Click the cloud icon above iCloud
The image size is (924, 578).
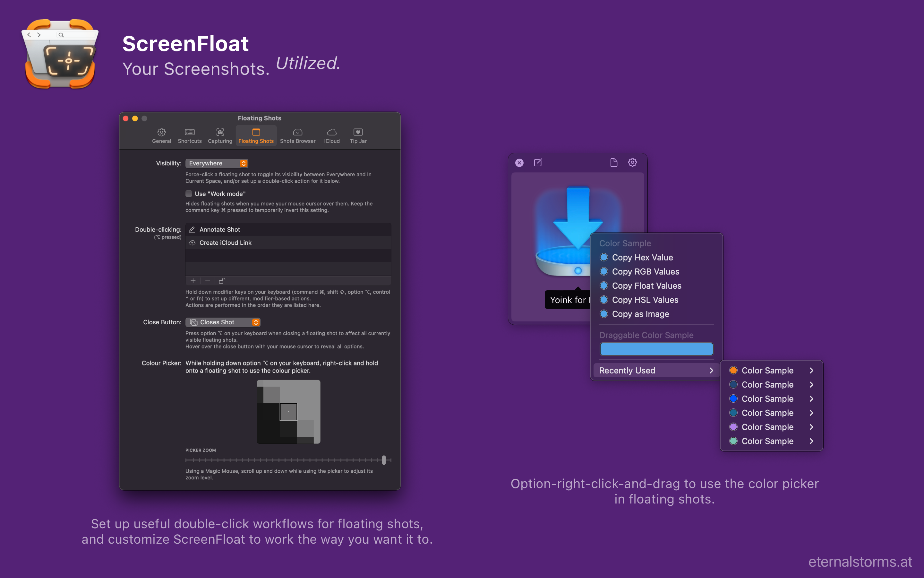pos(332,132)
